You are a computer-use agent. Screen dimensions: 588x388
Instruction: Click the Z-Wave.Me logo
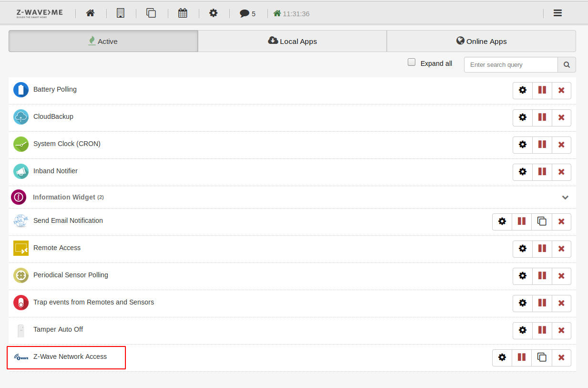40,13
